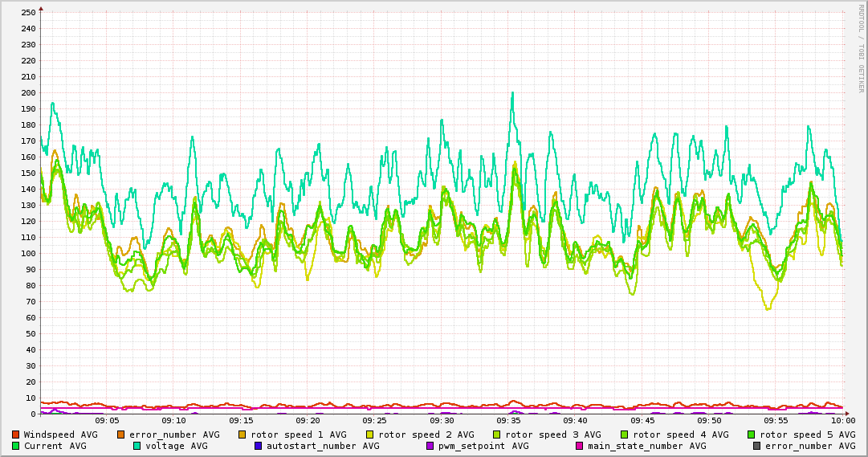The width and height of the screenshot is (868, 457).
Task: Click the rotor speed 2 legend swatch
Action: point(370,435)
